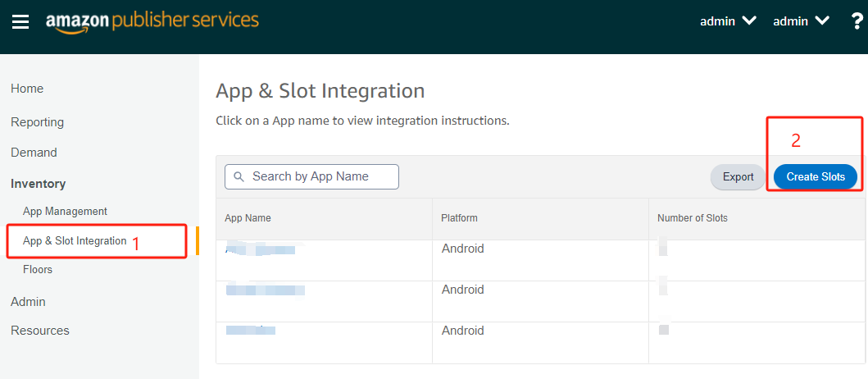Open the Admin sidebar item
The width and height of the screenshot is (868, 379).
pyautogui.click(x=28, y=302)
